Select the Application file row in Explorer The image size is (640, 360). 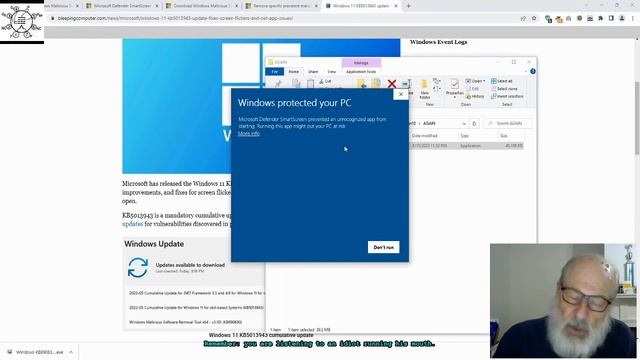(x=466, y=146)
